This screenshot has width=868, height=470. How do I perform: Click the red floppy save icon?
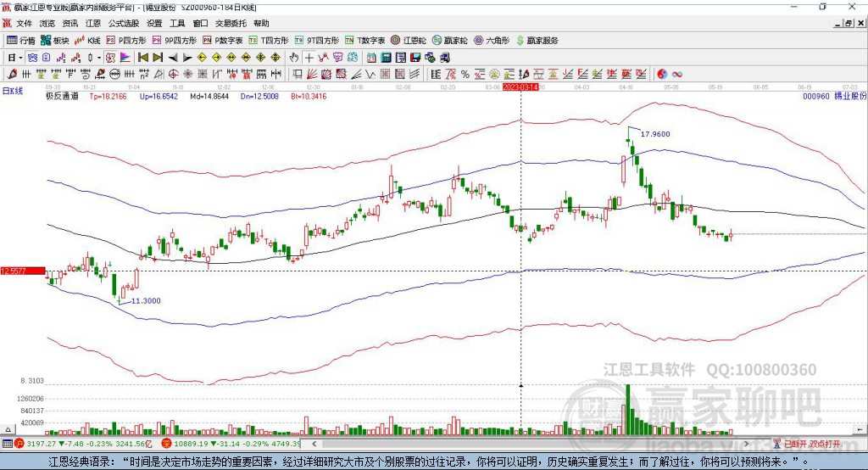tap(415, 58)
